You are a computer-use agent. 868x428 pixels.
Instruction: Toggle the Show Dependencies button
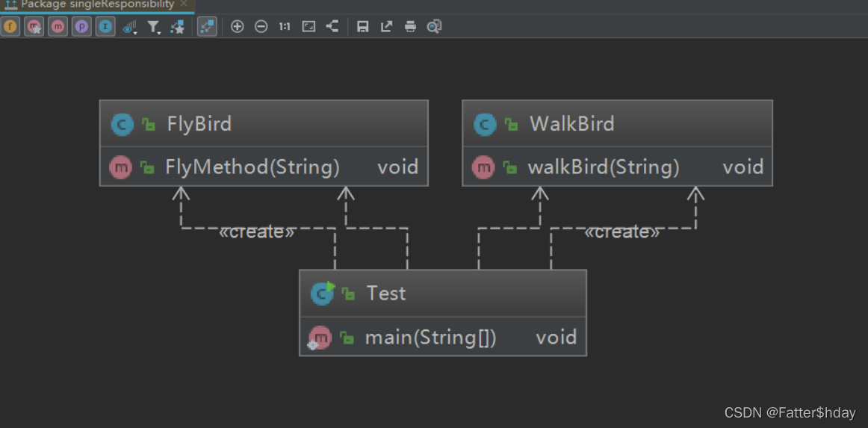tap(207, 27)
